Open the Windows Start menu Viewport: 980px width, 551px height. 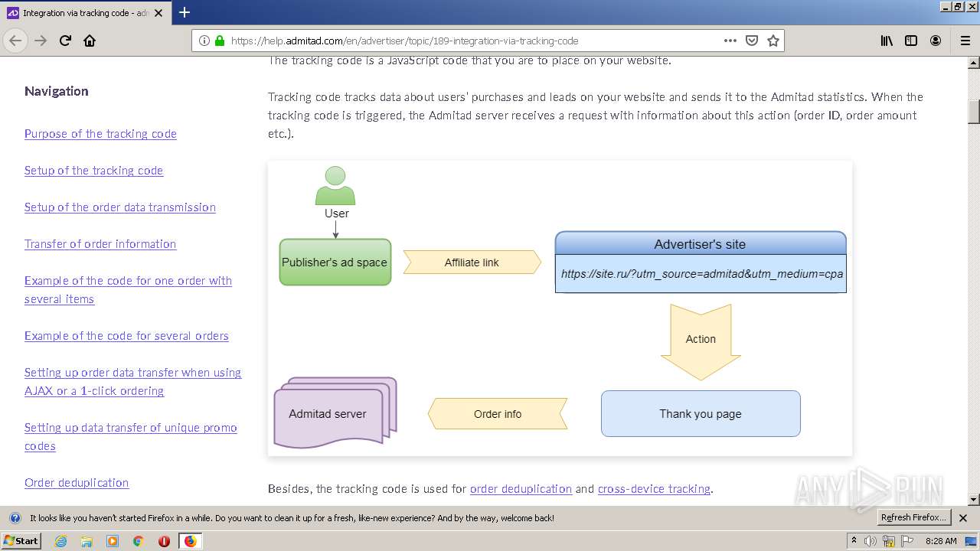(x=21, y=540)
